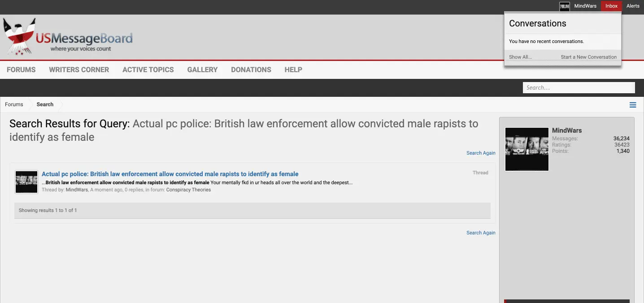Click the small MindWars avatar in top bar

point(565,6)
